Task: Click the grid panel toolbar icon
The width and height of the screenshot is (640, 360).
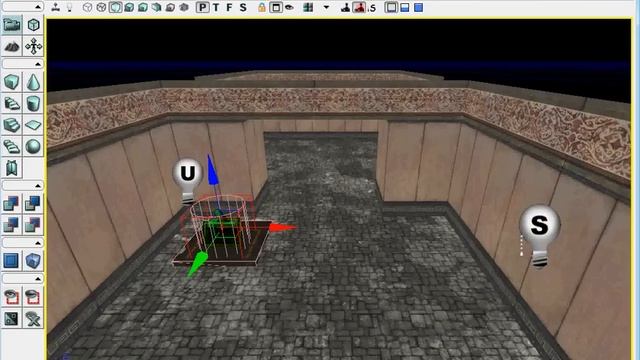Action: 308,7
